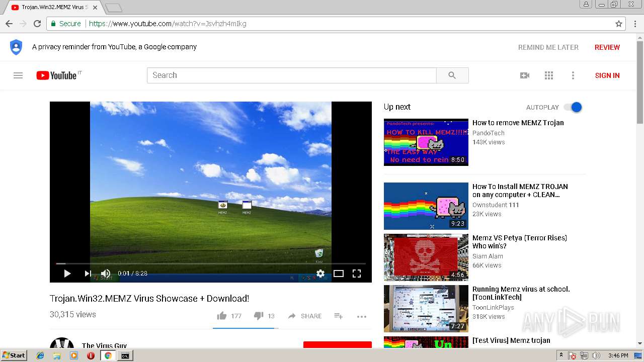Screen dimensions: 644x362
Task: Bookmark this page with star
Action: click(619, 24)
